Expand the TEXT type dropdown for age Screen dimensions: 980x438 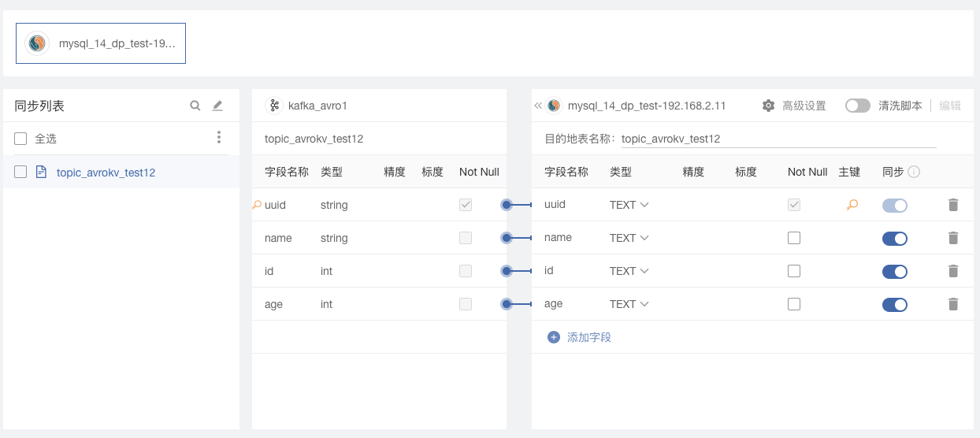coord(629,304)
